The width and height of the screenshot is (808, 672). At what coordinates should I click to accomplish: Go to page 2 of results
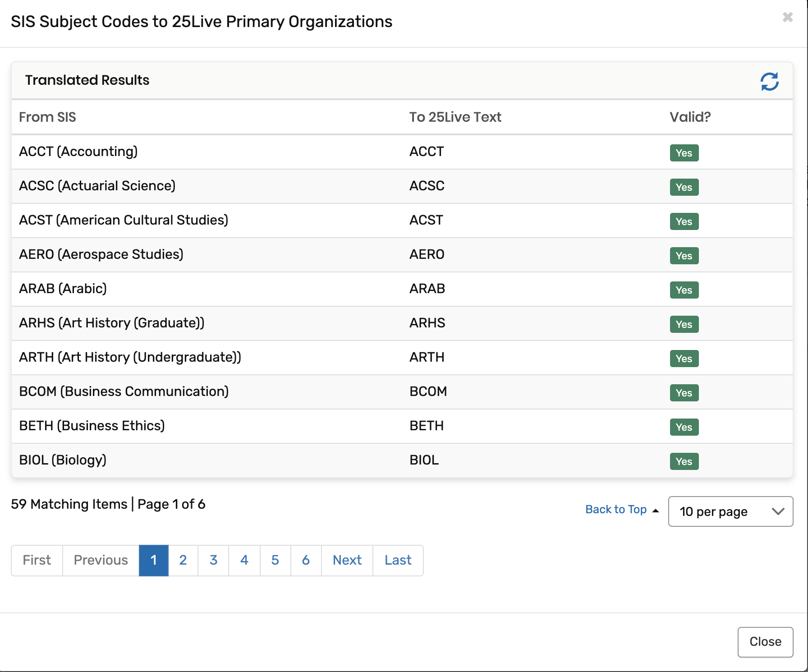click(x=183, y=560)
